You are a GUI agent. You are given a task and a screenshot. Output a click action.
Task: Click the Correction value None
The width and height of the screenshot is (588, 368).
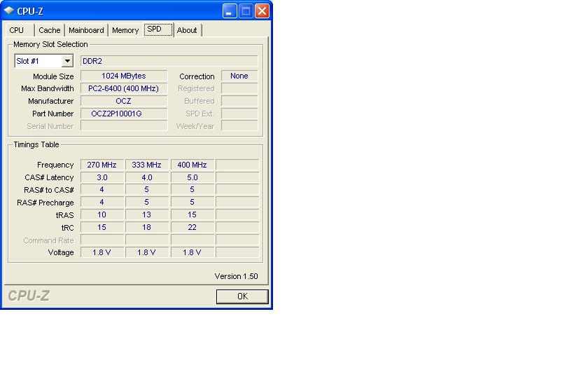coord(239,76)
